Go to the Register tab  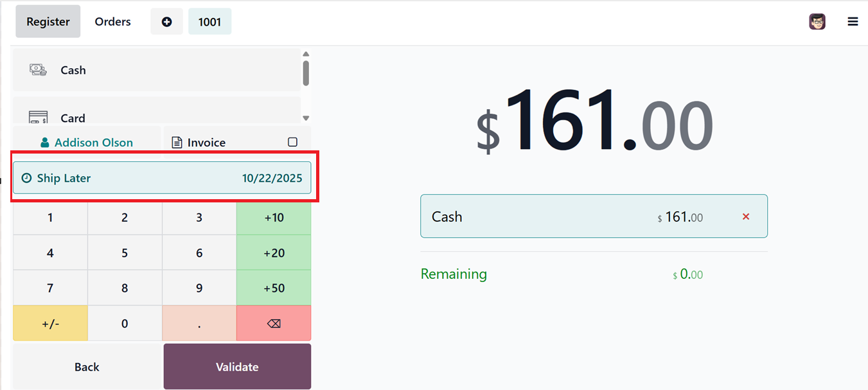48,22
